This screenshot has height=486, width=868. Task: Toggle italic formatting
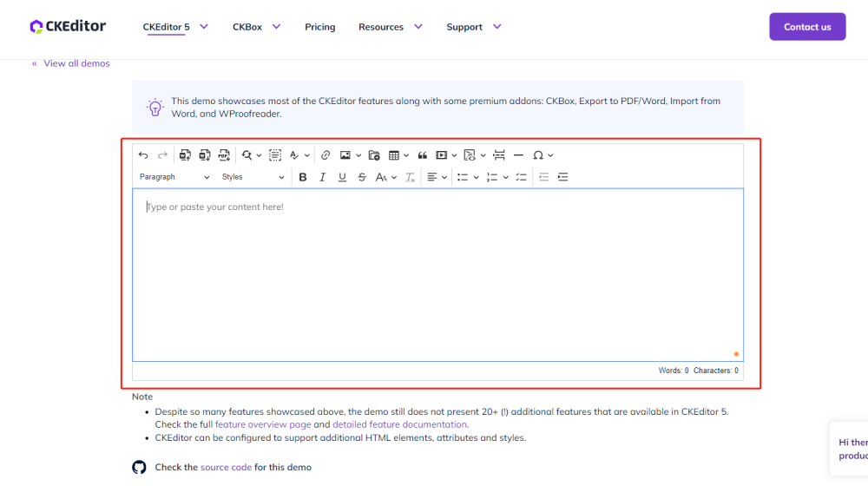(x=322, y=177)
